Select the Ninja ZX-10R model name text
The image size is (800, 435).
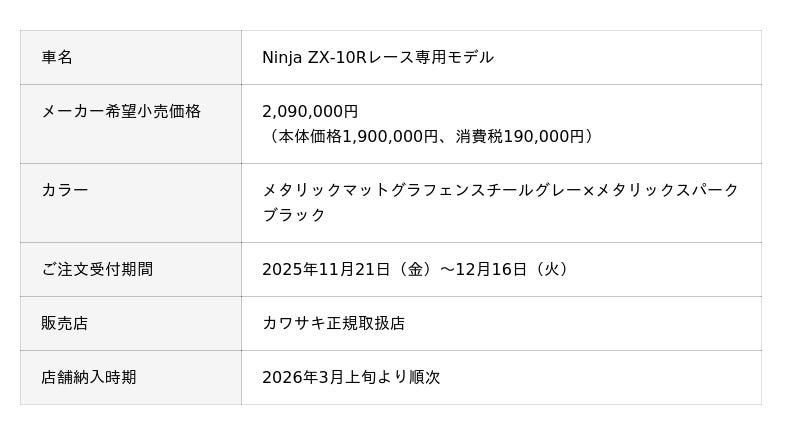[313, 58]
